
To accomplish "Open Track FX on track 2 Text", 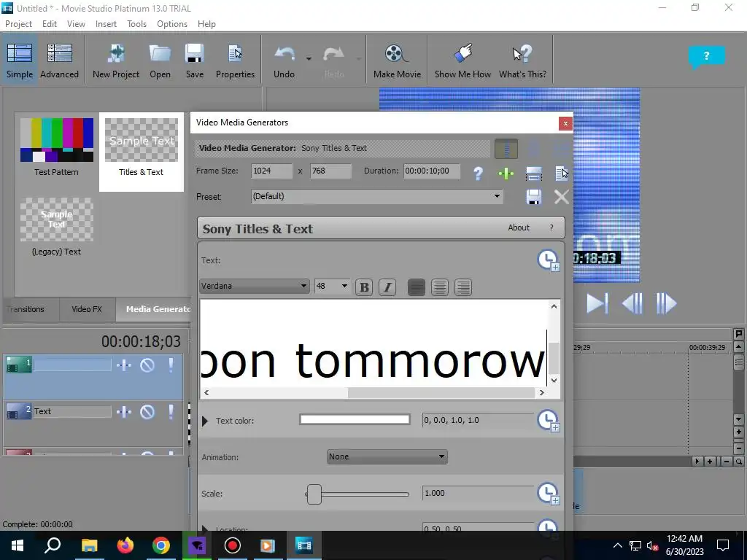I will (x=124, y=411).
